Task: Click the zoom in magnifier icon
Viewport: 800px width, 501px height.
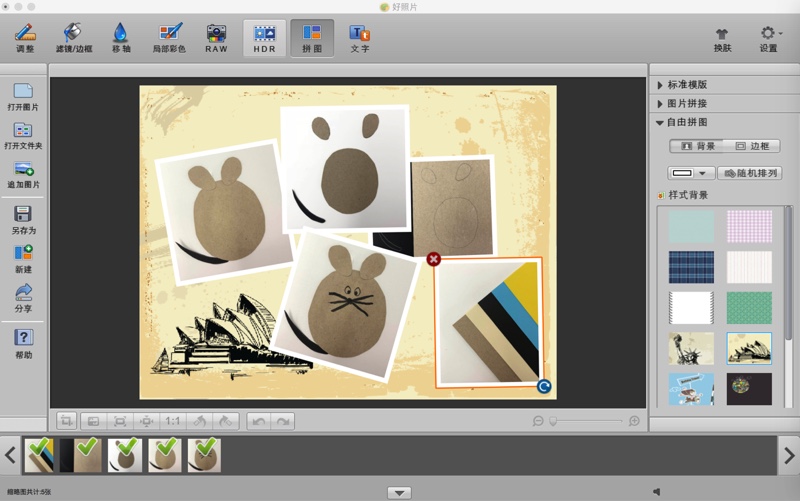Action: coord(634,421)
